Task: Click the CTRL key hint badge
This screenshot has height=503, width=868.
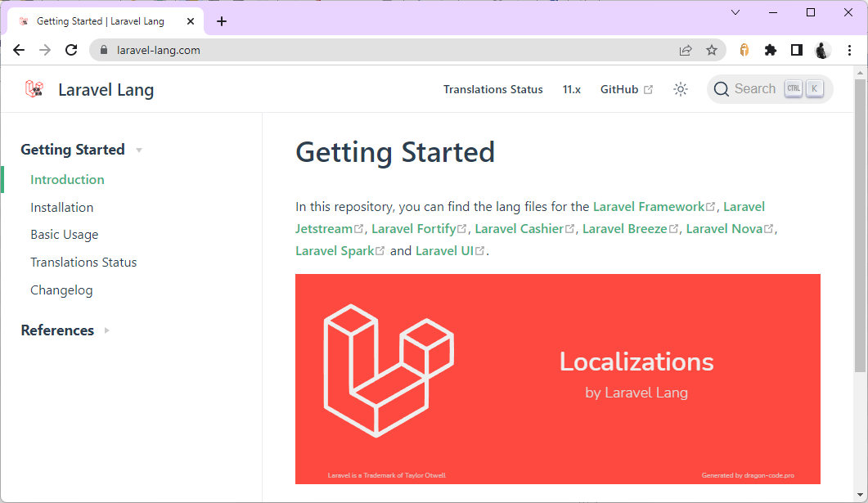Action: (x=794, y=88)
